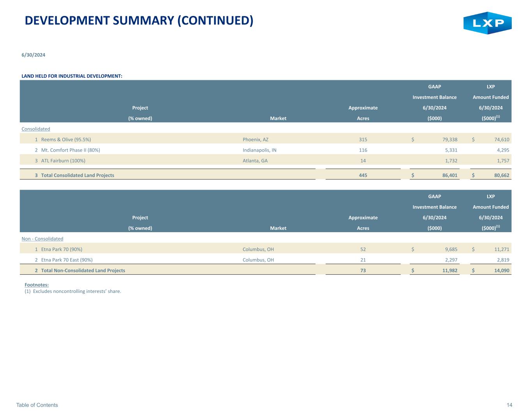Select the Etna Park 70 East (90%) project

67,260
